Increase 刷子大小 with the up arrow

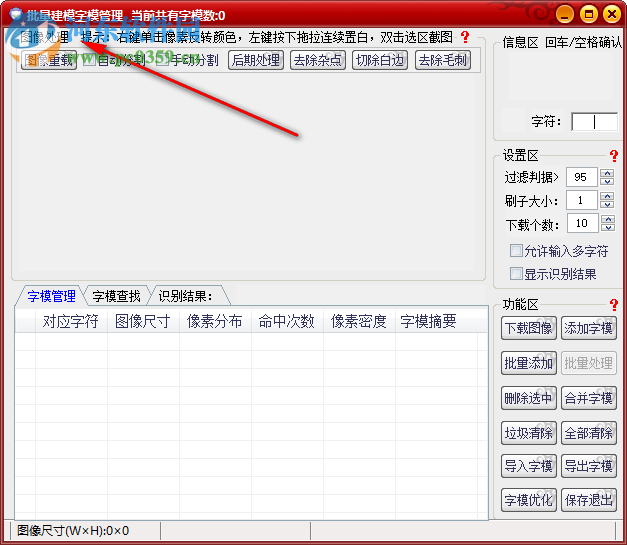coord(607,196)
